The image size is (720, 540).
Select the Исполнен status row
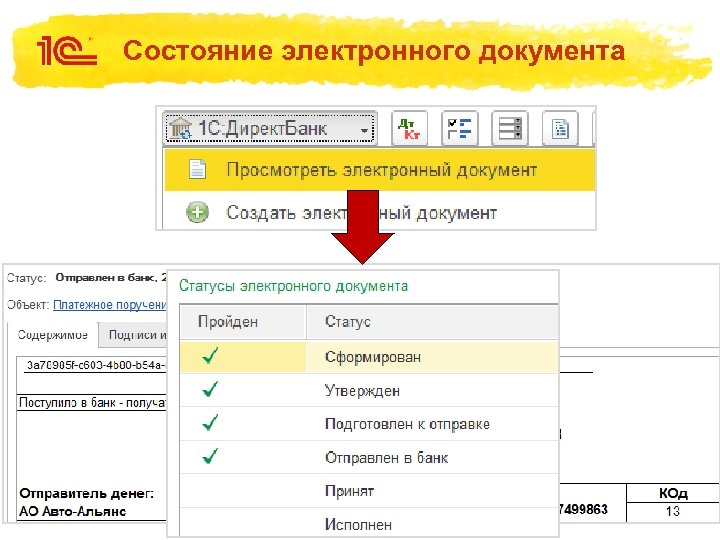pyautogui.click(x=369, y=523)
